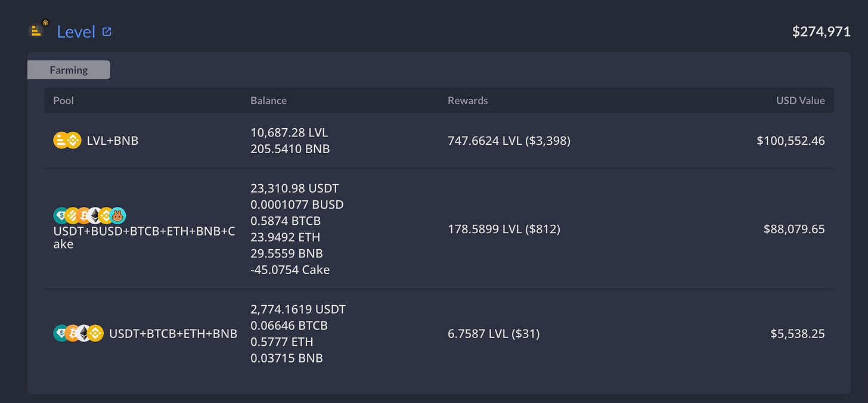The width and height of the screenshot is (868, 403).
Task: Click the 0.03715 BNB balance
Action: click(287, 358)
